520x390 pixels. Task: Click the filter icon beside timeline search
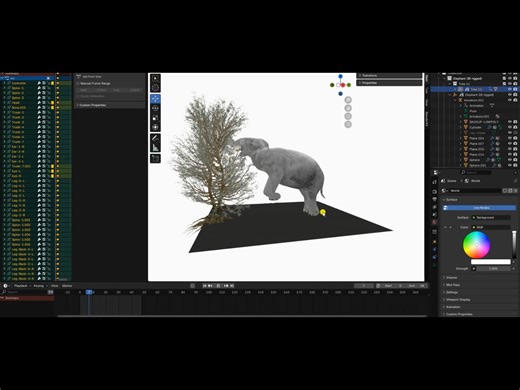(x=50, y=292)
